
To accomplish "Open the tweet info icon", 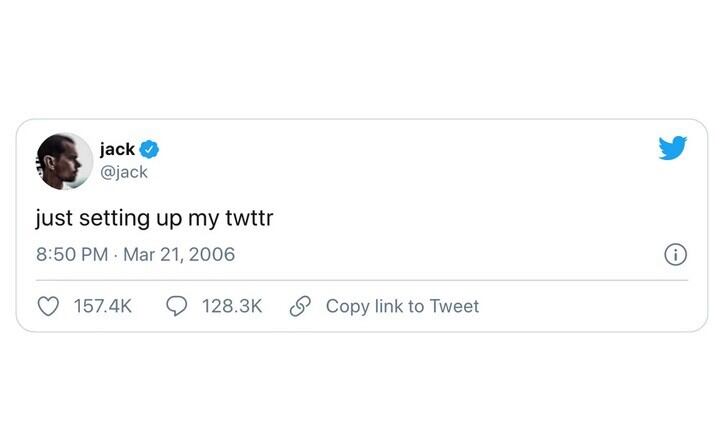I will (676, 255).
